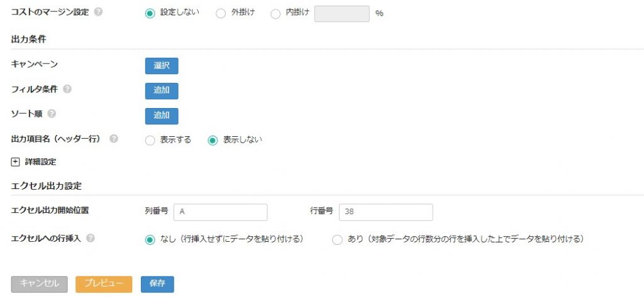Click 追加 button for ソート順
Image resolution: width=644 pixels, height=297 pixels.
(x=162, y=116)
